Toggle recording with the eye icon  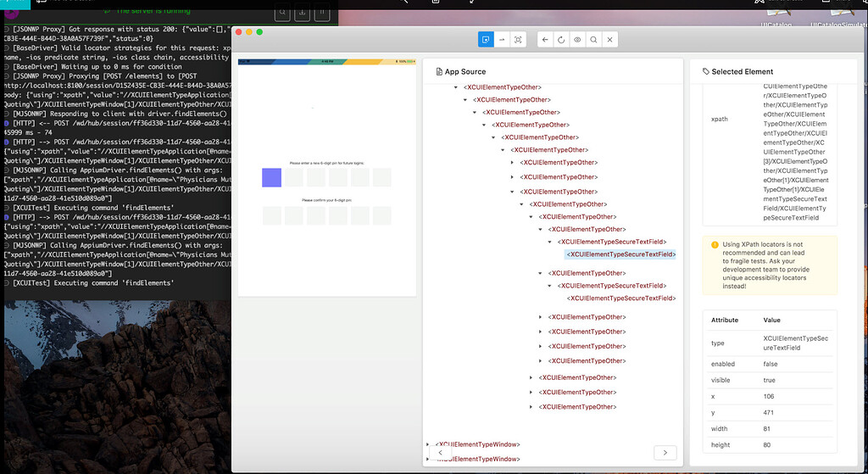pos(577,40)
